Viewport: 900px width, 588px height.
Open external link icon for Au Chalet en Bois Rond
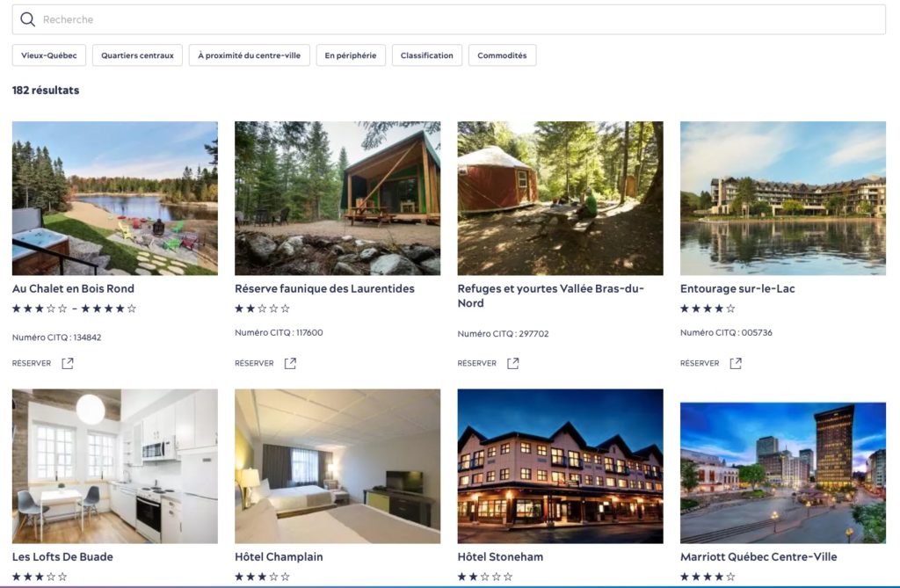(68, 363)
